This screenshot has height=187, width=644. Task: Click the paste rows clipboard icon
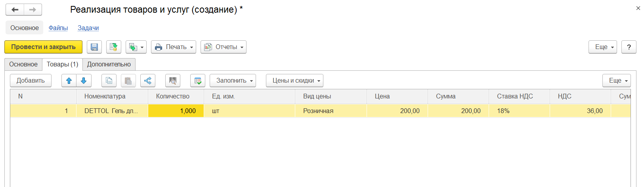pos(128,81)
